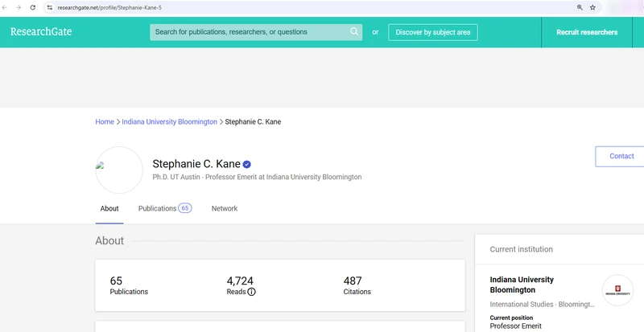The width and height of the screenshot is (644, 332).
Task: Go to Home breadcrumb link
Action: tap(105, 122)
